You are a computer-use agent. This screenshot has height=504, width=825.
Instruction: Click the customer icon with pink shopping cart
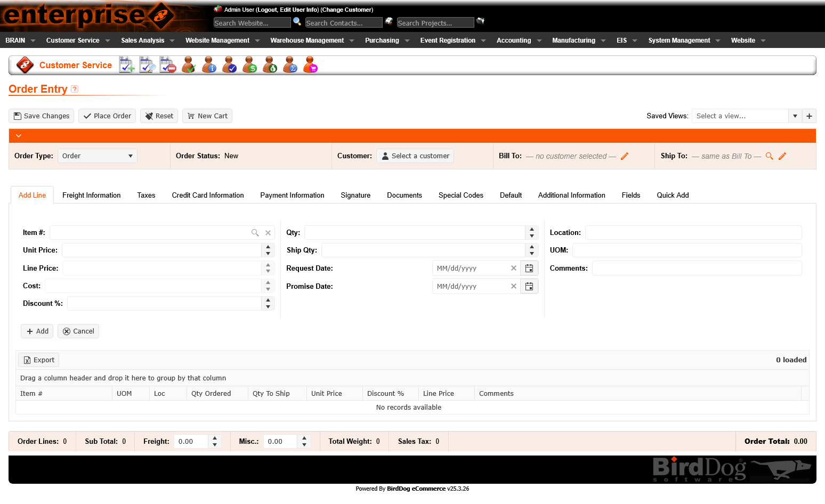tap(310, 65)
